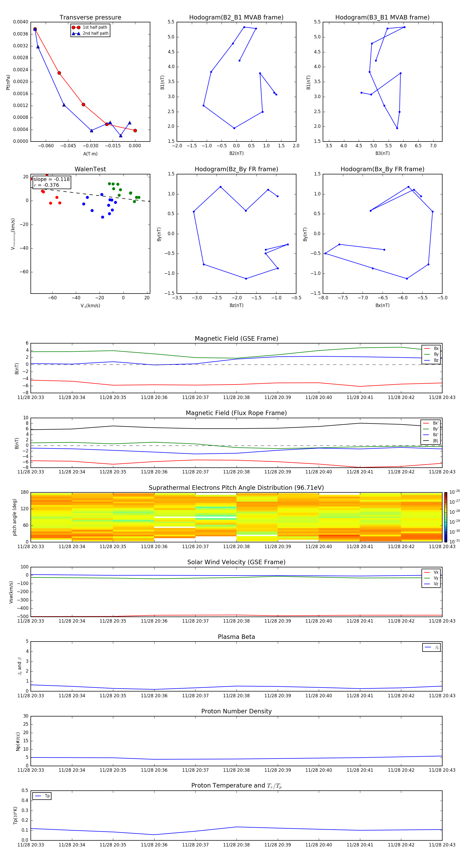Image resolution: width=473 pixels, height=868 pixels.
Task: Click the "B3(nT)" x-axis label
Action: (382, 153)
